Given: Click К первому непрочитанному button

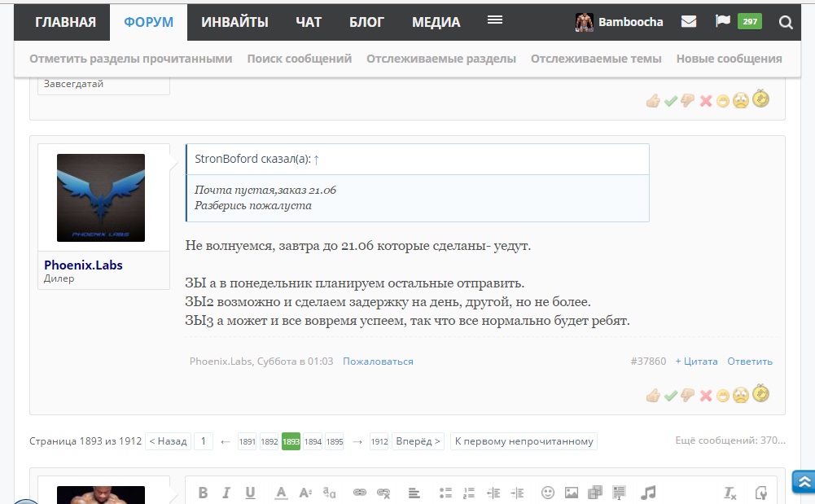Looking at the screenshot, I should pos(524,441).
